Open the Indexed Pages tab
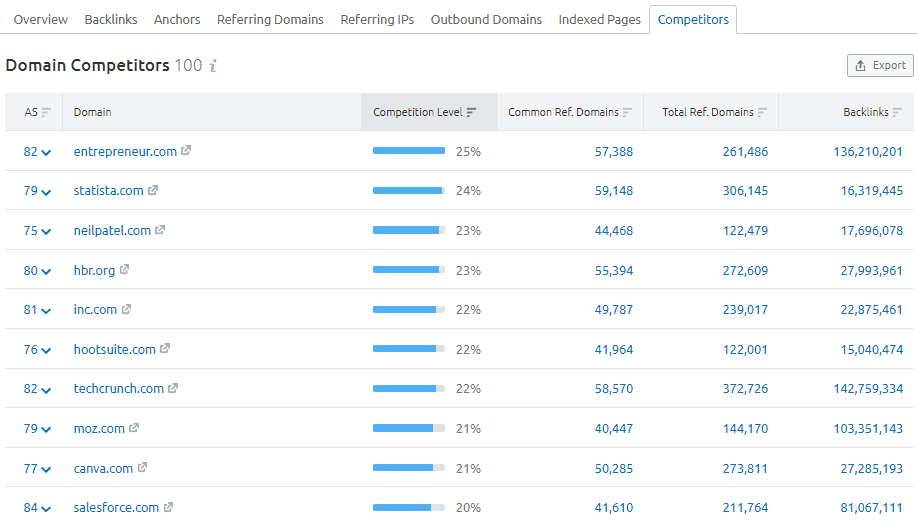This screenshot has width=918, height=526. click(600, 19)
